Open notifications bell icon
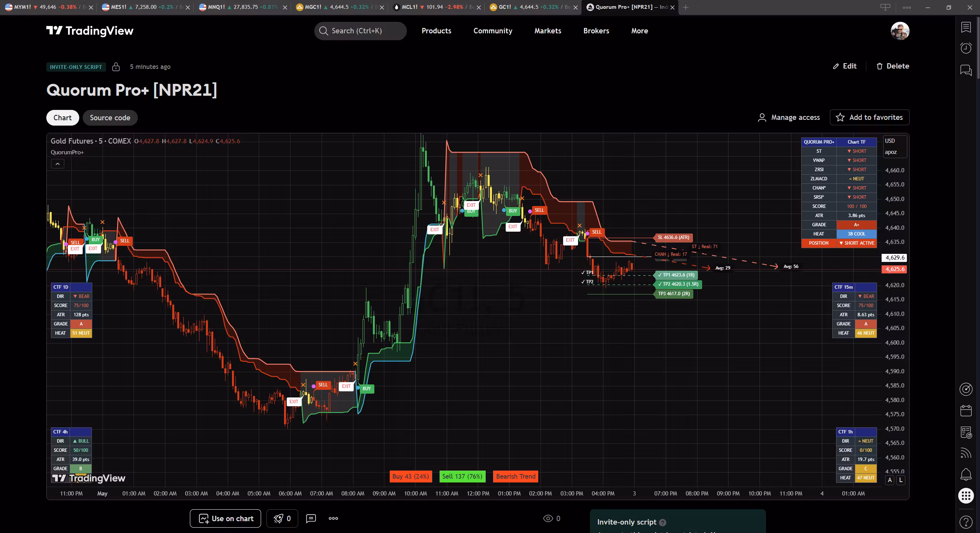 coord(966,474)
